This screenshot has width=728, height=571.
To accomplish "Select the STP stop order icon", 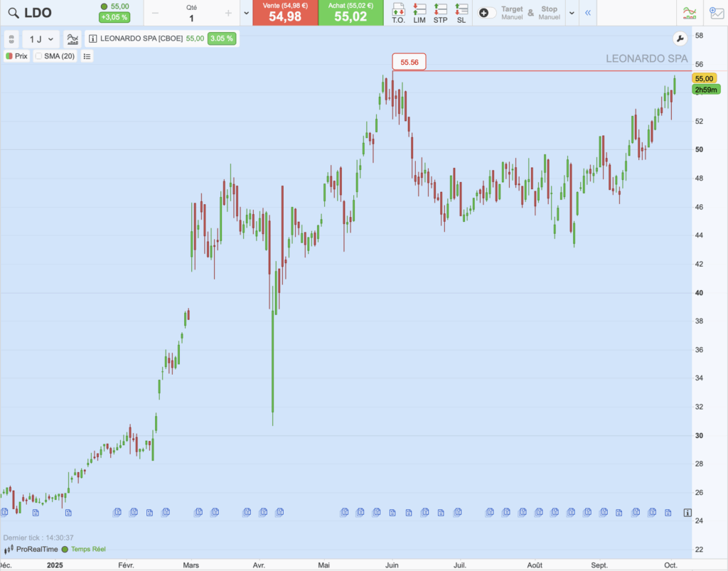I will point(441,12).
